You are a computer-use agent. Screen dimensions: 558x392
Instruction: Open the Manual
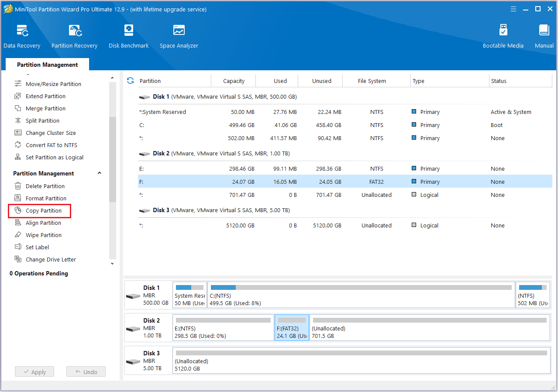[x=544, y=36]
